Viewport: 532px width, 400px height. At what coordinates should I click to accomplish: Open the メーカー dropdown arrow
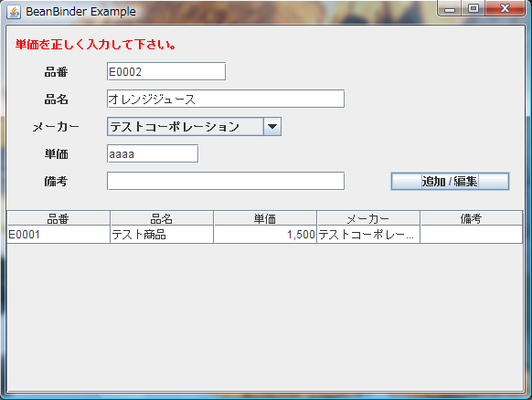coord(272,127)
